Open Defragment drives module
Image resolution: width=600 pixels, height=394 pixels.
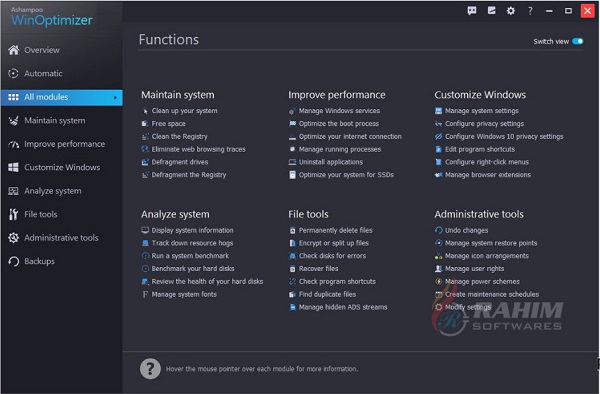[x=180, y=162]
